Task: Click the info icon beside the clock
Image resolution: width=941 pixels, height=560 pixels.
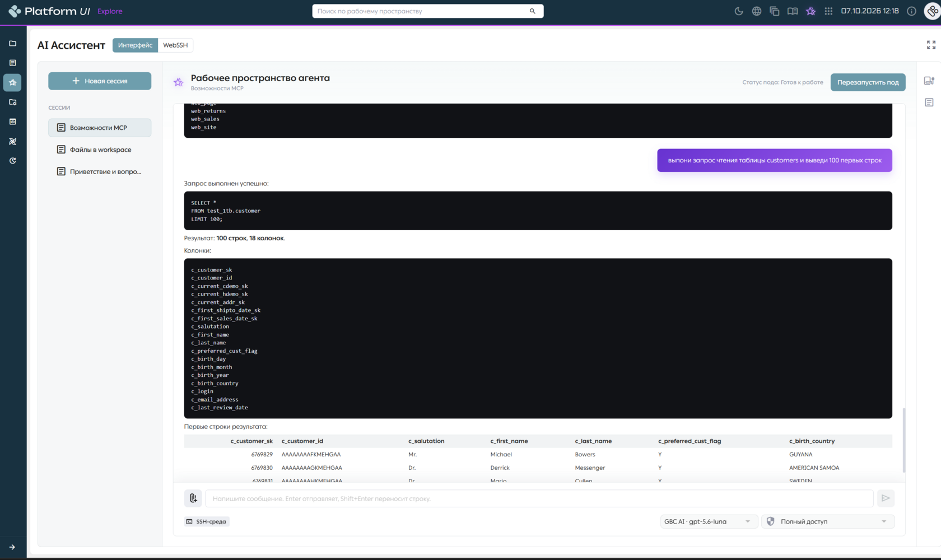Action: [912, 11]
